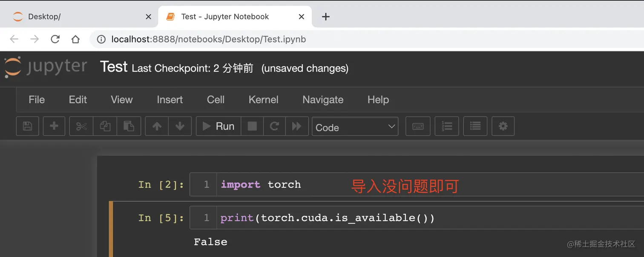Focus the address bar with localhost URL

coord(366,39)
